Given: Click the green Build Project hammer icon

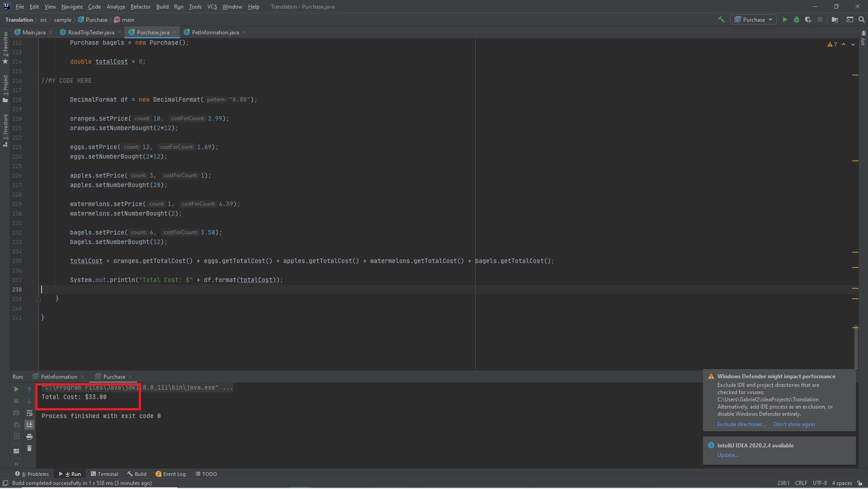Looking at the screenshot, I should [x=721, y=19].
